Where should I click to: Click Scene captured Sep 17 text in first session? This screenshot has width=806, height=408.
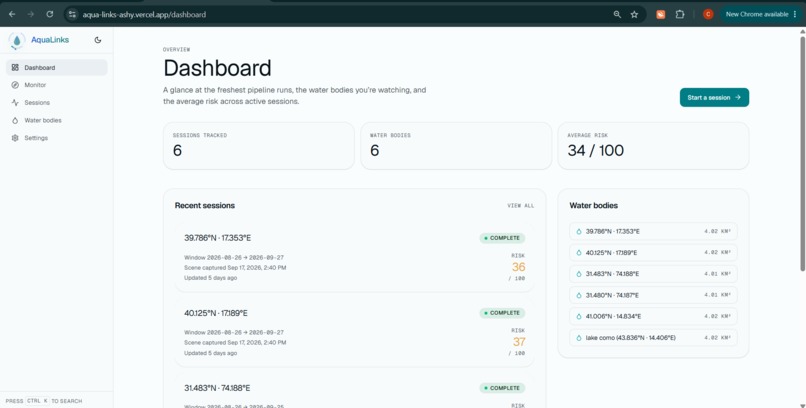coord(235,268)
